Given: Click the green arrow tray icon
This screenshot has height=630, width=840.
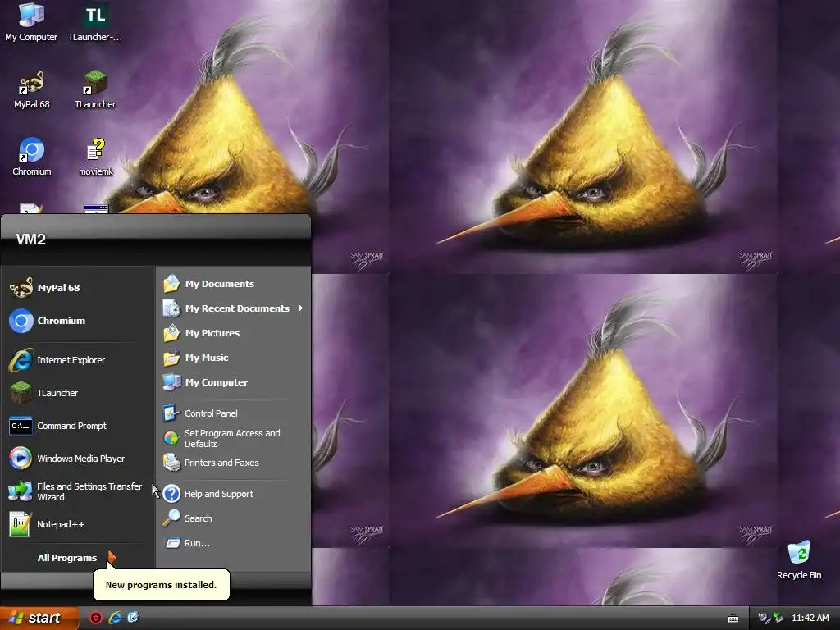Looking at the screenshot, I should pyautogui.click(x=778, y=618).
